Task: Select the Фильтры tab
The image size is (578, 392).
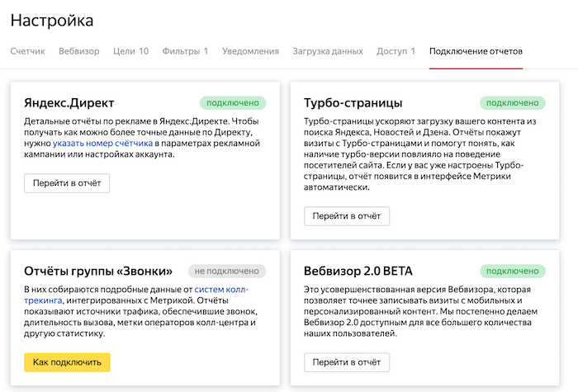Action: (185, 51)
